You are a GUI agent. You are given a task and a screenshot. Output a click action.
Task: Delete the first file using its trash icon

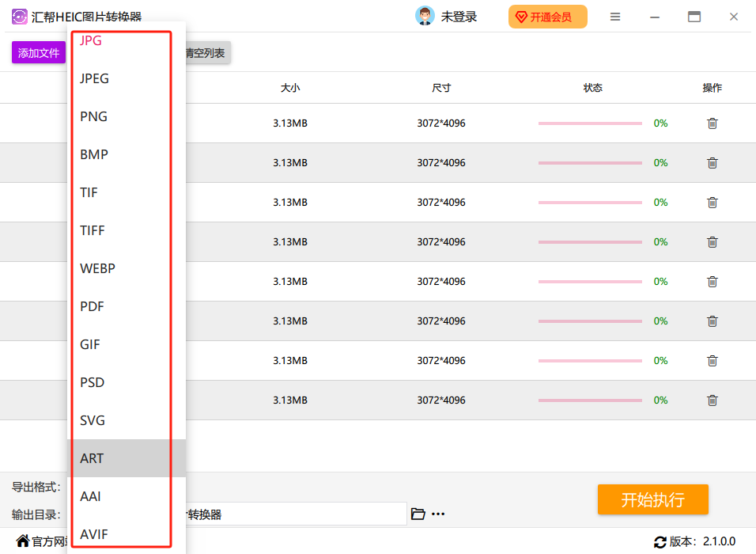coord(712,123)
